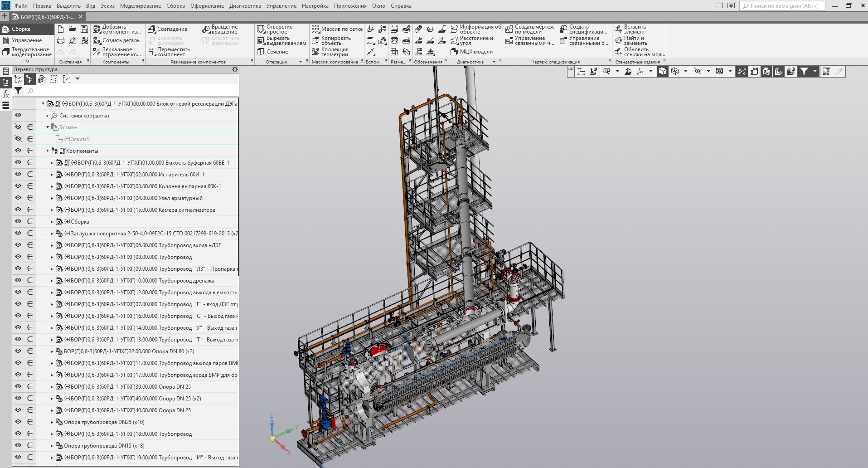868x468 pixels.
Task: Click the 'Управление' mode button
Action: (26, 40)
